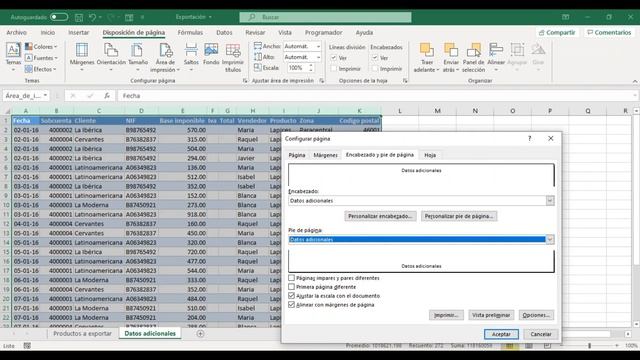Viewport: 640px width, 360px height.
Task: Click the Undo arrow icon
Action: (x=93, y=17)
